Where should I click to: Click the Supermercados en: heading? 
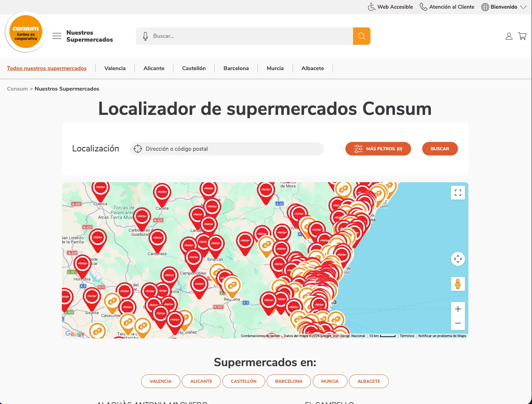[x=265, y=362]
